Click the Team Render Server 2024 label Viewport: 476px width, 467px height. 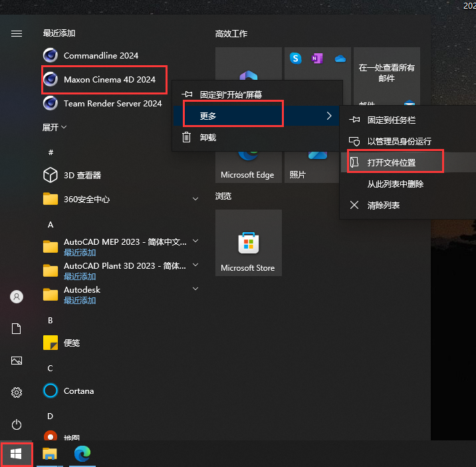[112, 104]
